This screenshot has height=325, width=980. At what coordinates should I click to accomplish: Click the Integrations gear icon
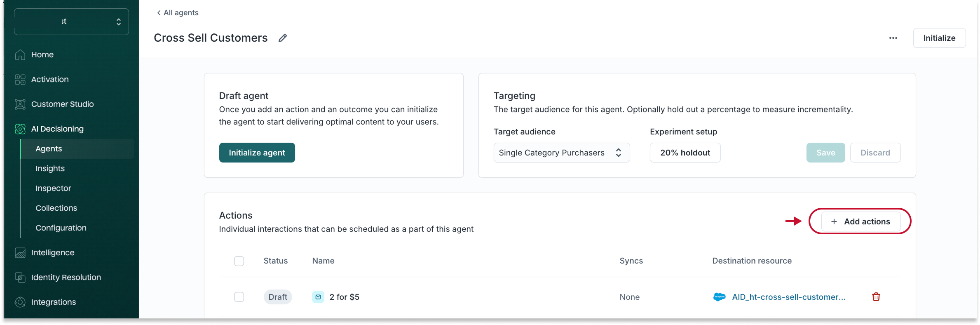[20, 302]
